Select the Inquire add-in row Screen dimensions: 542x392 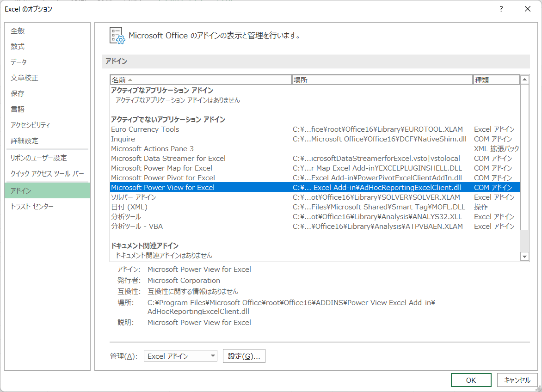click(314, 139)
